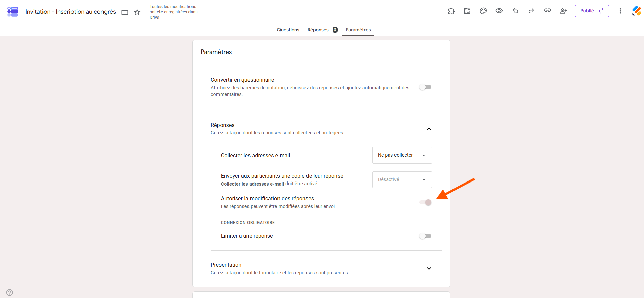Click the 'Paramètres' heading text
The image size is (644, 298).
click(x=216, y=52)
